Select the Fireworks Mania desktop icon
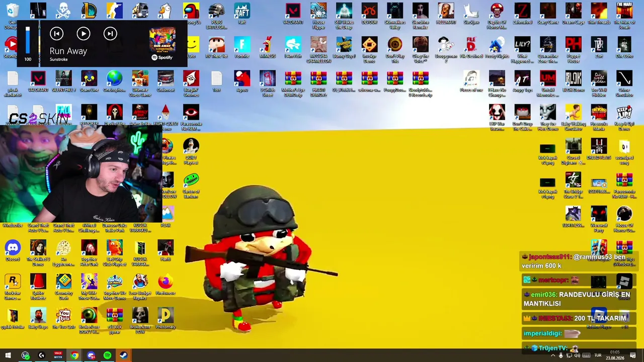The height and width of the screenshot is (362, 644). pos(599,118)
